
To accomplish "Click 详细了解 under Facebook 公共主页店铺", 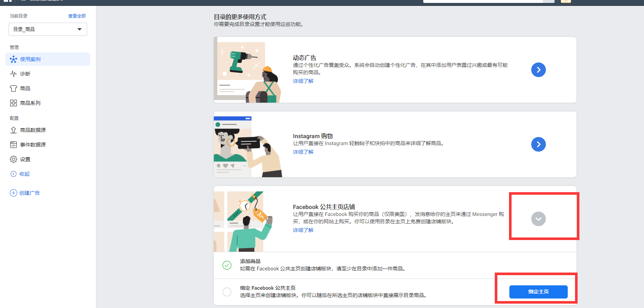I will pos(303,230).
